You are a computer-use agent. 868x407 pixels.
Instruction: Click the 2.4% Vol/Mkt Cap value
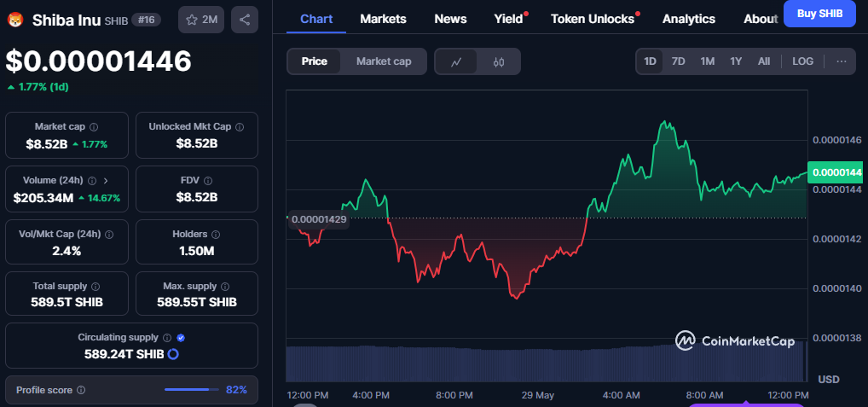point(67,251)
